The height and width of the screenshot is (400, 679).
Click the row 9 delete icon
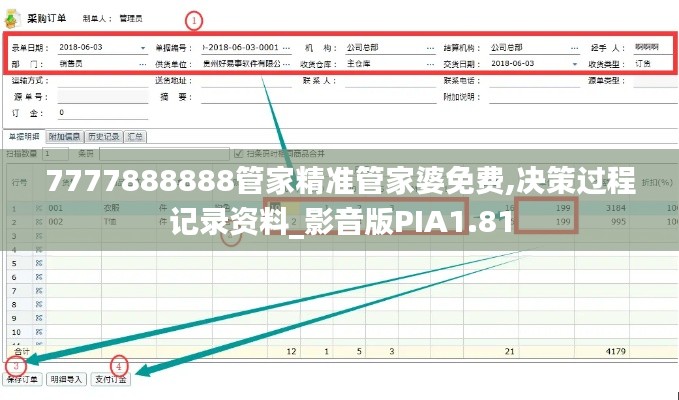point(39,318)
